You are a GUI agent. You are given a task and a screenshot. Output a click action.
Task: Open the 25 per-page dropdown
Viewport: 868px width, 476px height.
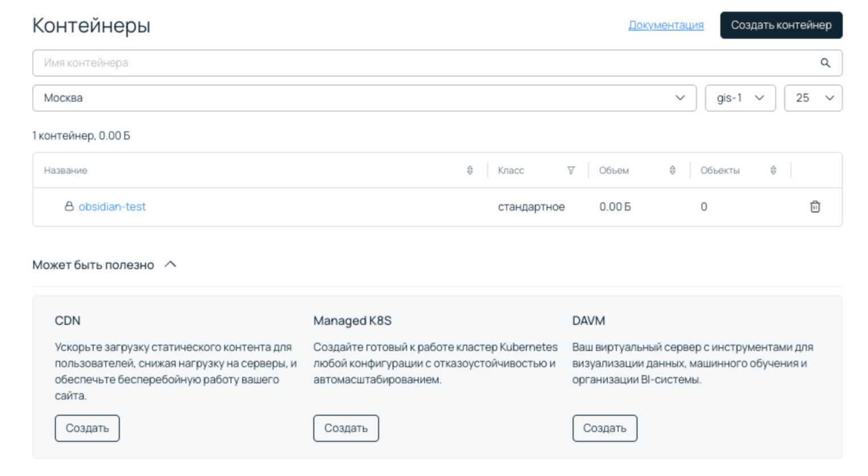click(x=812, y=98)
